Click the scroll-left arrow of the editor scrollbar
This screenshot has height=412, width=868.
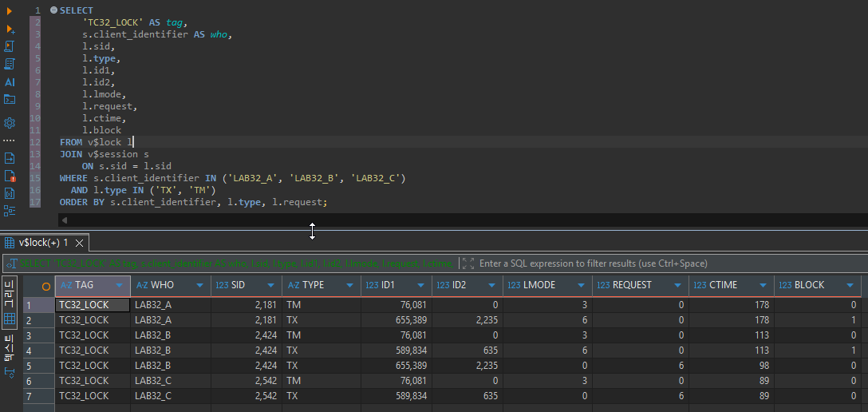click(64, 220)
